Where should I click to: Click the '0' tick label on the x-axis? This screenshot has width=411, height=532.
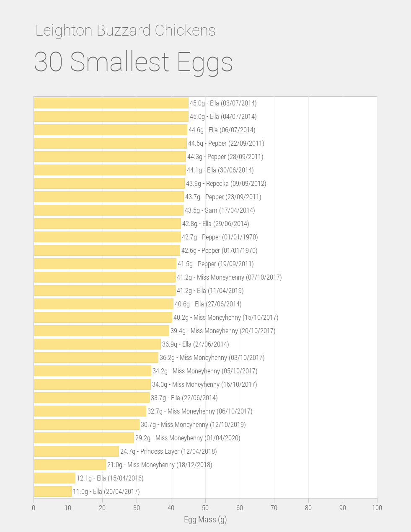click(x=34, y=508)
